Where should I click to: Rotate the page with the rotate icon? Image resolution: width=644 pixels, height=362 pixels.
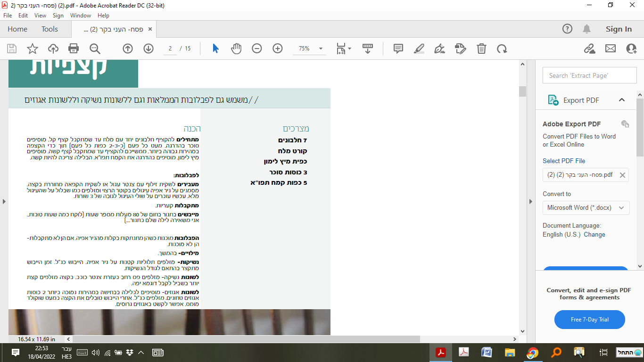point(502,49)
